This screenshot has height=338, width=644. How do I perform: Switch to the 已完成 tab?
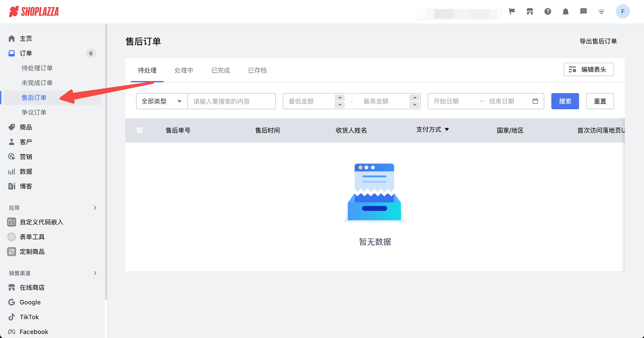pyautogui.click(x=221, y=71)
